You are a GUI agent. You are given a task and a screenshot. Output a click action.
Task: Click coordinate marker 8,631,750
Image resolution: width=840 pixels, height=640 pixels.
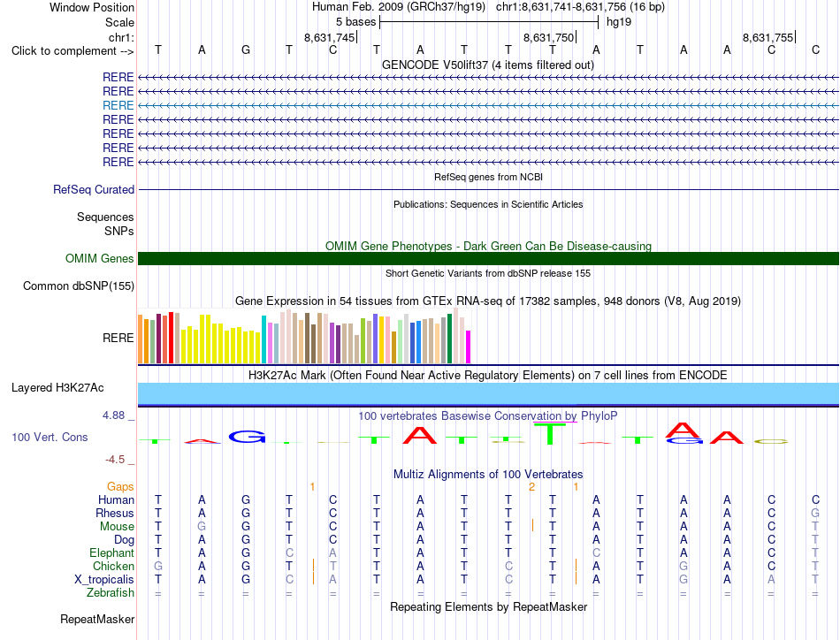(548, 37)
